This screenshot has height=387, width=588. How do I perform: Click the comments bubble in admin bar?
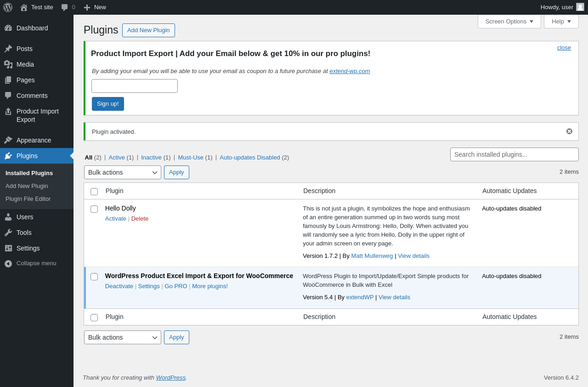coord(65,7)
